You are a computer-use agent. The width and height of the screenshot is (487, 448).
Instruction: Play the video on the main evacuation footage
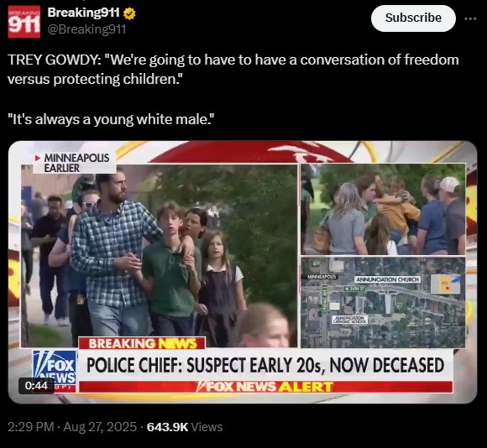click(159, 256)
